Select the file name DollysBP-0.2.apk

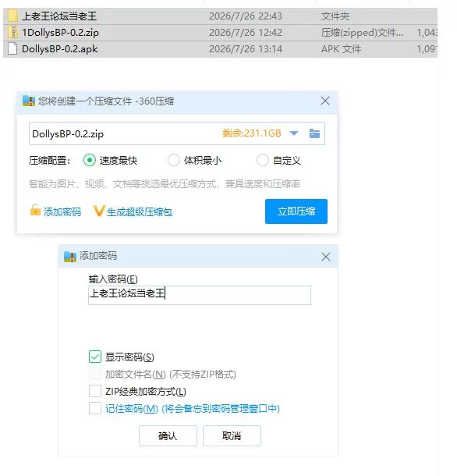(x=60, y=49)
